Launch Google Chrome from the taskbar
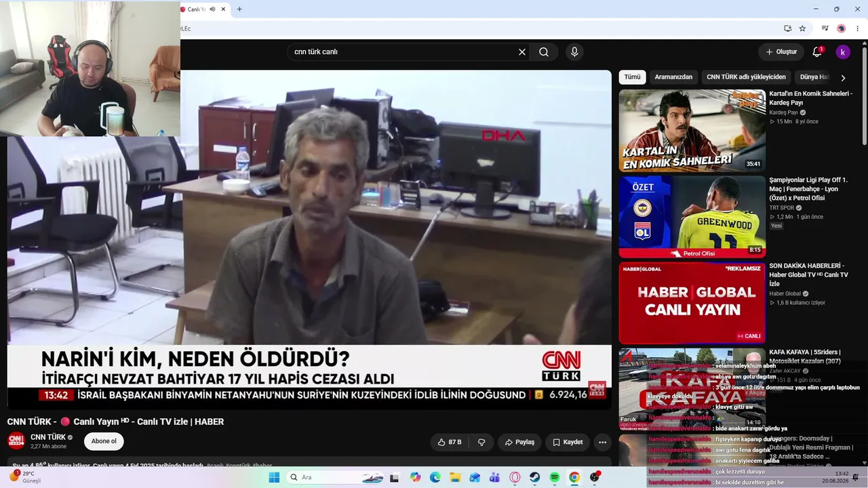This screenshot has width=868, height=488. (574, 477)
